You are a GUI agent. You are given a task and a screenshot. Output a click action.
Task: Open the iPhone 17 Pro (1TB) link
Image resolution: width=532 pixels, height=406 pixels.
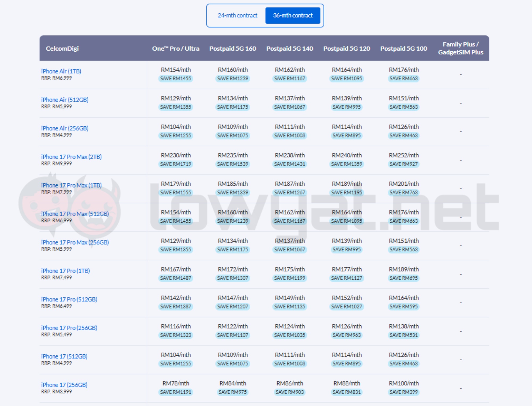tap(65, 270)
